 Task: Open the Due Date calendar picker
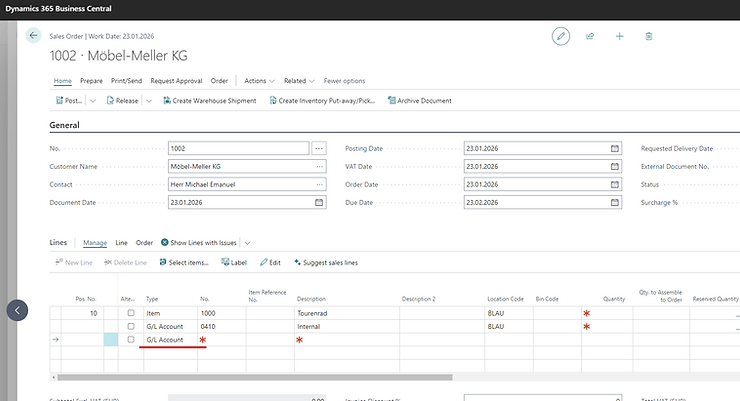point(614,202)
